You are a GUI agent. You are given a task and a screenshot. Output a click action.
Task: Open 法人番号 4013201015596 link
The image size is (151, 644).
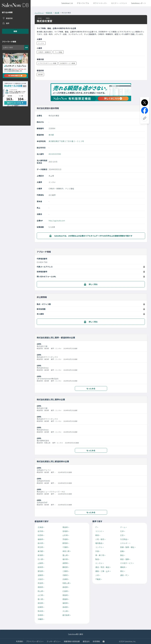(x=55, y=154)
